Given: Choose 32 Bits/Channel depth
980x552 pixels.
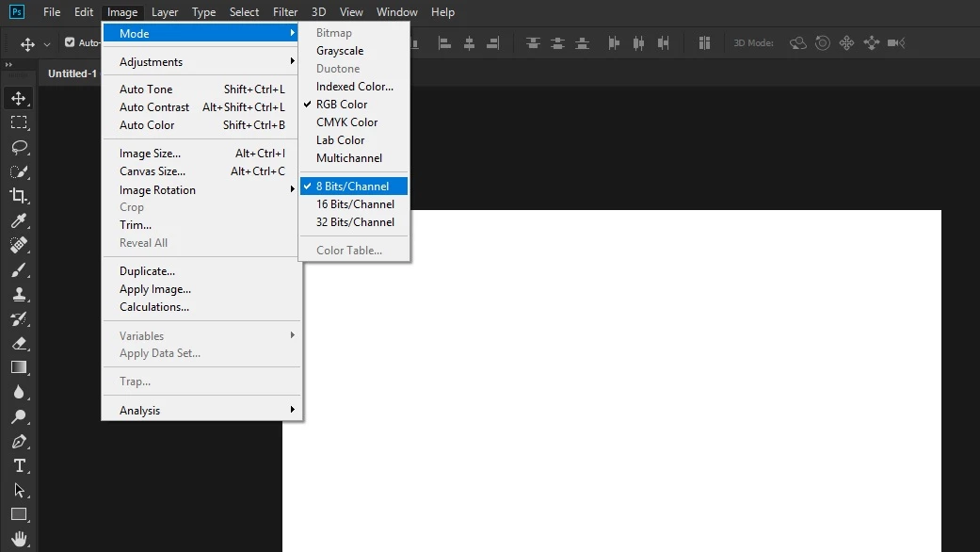Looking at the screenshot, I should pos(354,222).
